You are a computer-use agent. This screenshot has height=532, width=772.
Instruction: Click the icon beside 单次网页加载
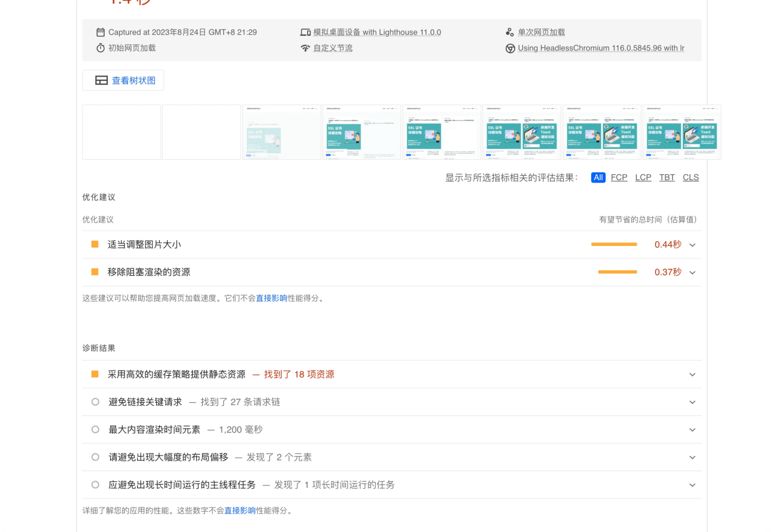pos(510,32)
